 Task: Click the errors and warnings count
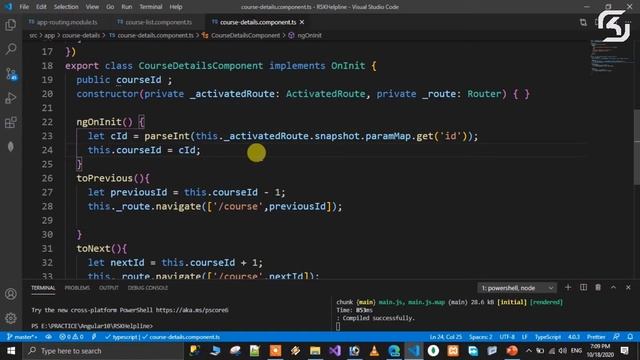71,337
